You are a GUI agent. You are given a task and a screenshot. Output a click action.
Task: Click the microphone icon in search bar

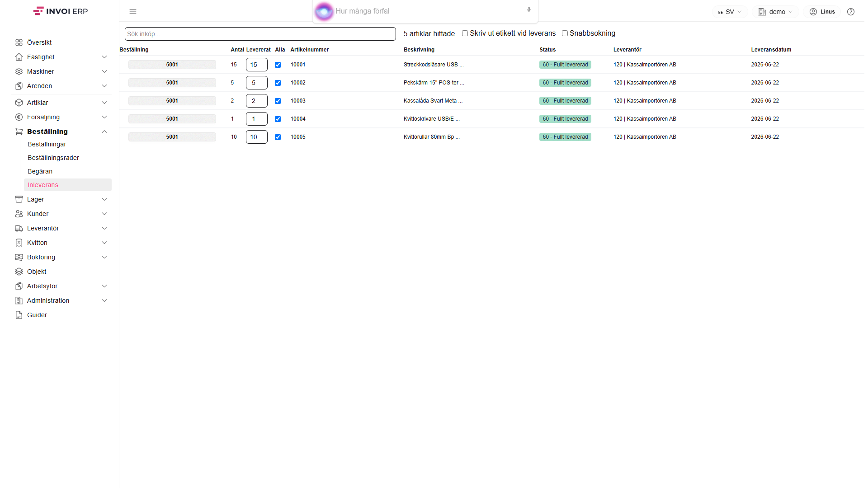tap(529, 10)
